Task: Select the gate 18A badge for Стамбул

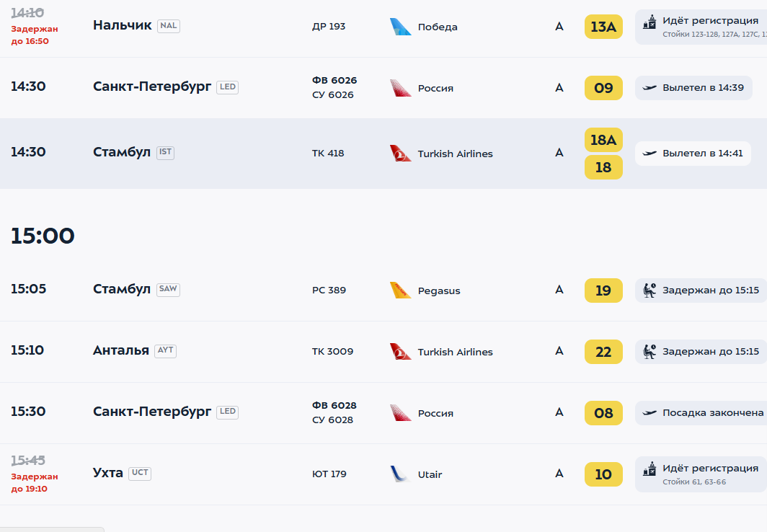Action: 603,140
